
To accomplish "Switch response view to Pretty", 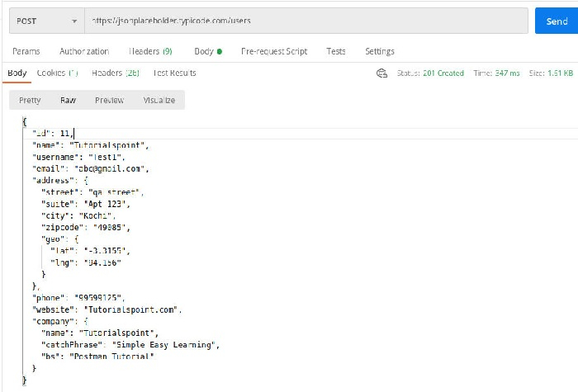I will tap(30, 100).
